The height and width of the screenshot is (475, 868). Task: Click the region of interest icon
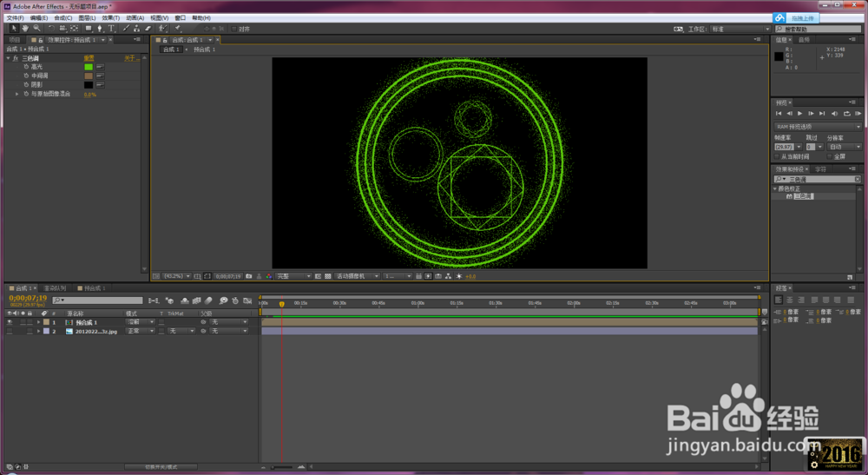pos(318,275)
